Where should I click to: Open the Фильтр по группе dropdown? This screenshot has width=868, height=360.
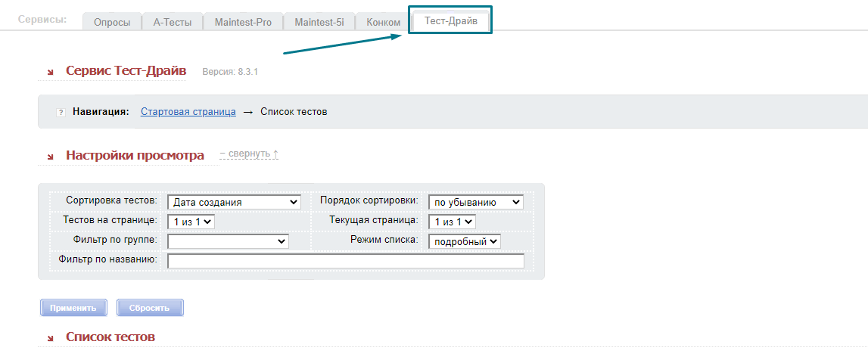click(228, 241)
